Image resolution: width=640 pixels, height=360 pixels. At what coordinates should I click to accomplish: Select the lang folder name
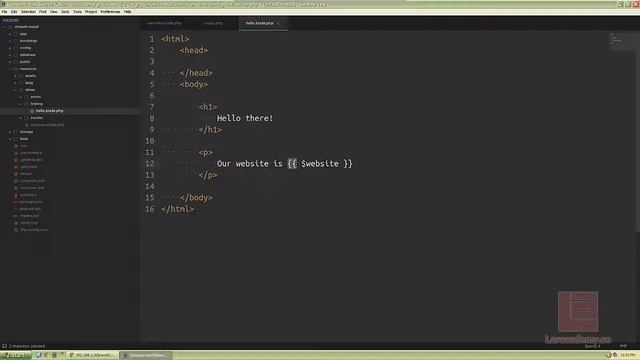point(29,83)
